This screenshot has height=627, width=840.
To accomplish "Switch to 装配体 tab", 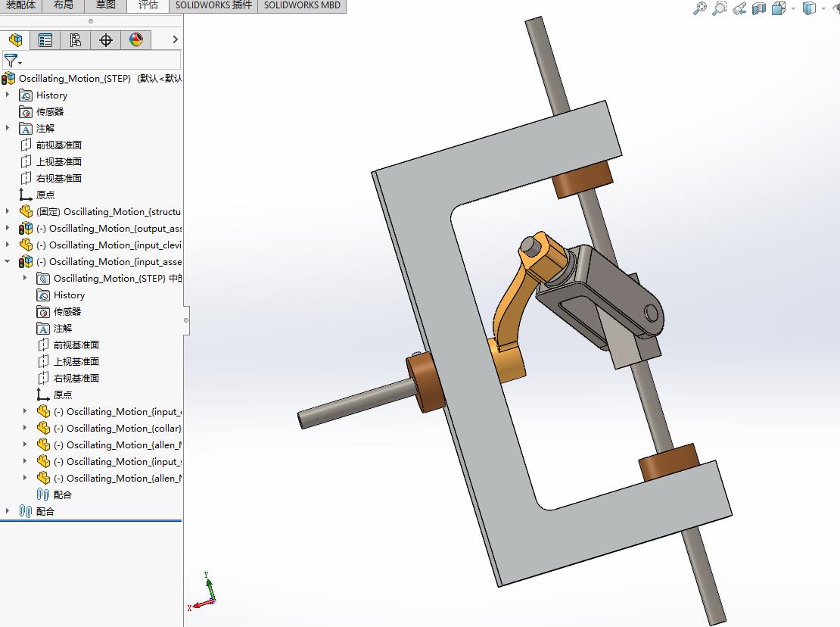I will coord(20,5).
